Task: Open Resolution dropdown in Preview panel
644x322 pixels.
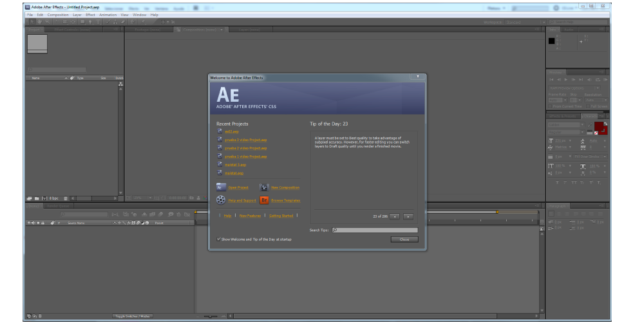Action: click(x=596, y=100)
